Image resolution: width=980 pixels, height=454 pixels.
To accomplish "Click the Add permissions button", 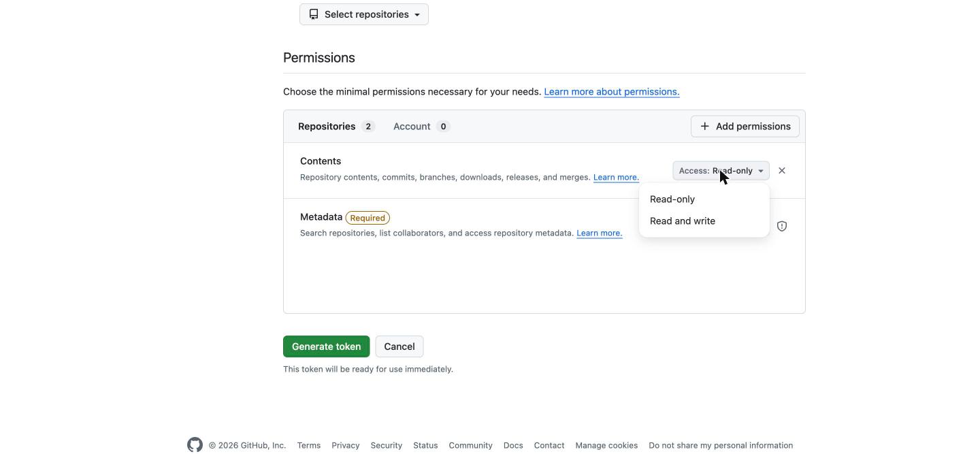I will pos(745,127).
